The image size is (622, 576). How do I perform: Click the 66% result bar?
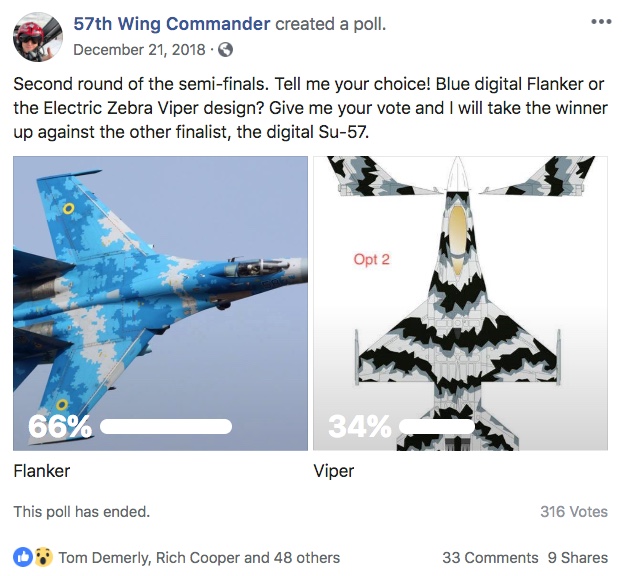[166, 427]
